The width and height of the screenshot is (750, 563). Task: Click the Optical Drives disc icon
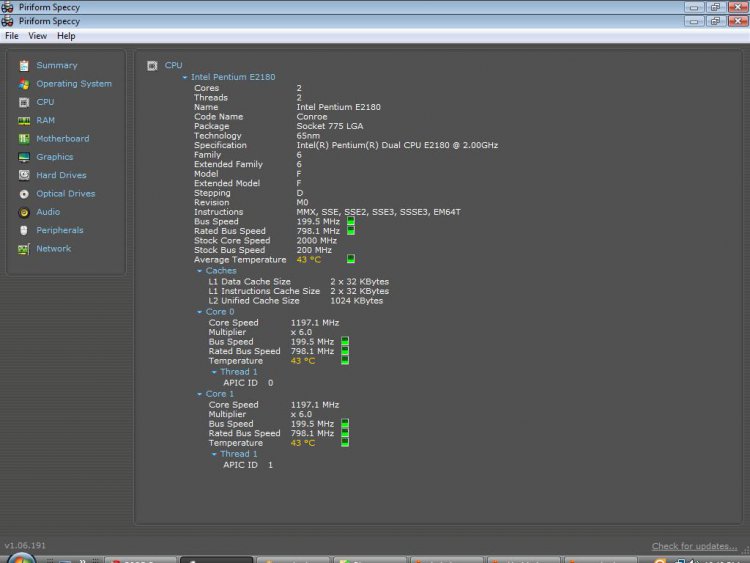(x=24, y=194)
